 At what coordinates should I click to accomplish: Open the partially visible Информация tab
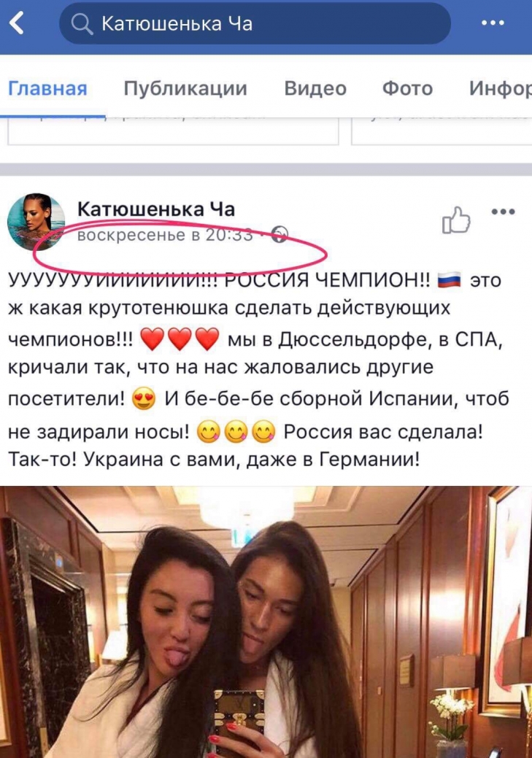[500, 88]
